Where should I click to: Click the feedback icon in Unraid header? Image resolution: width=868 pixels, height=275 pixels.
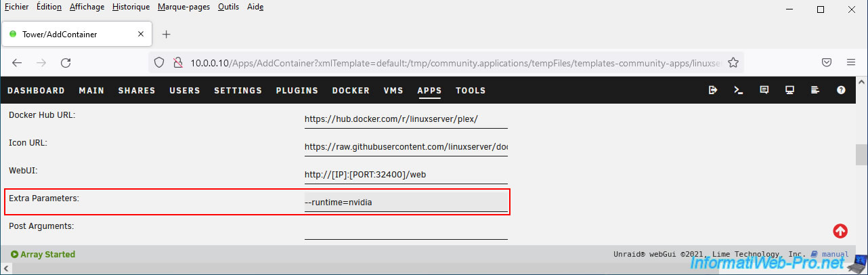click(x=764, y=90)
